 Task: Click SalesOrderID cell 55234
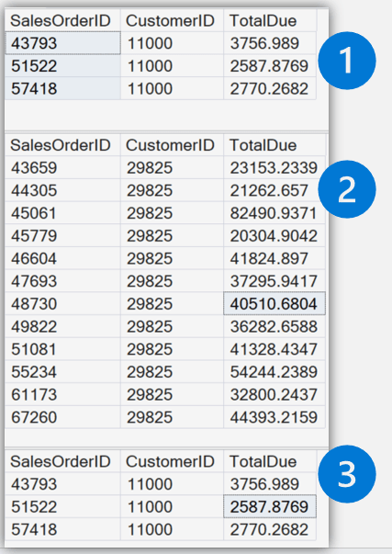[62, 371]
